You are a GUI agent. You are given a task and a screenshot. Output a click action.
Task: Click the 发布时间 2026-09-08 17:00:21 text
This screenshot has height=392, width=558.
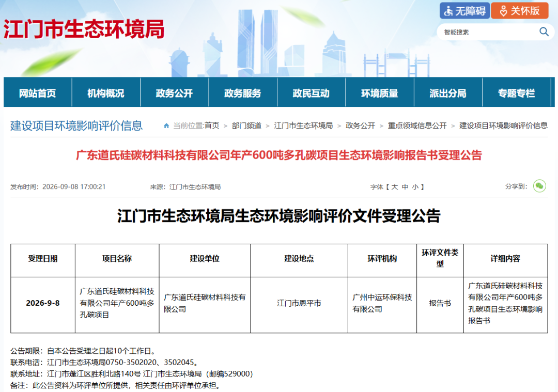tap(58, 187)
